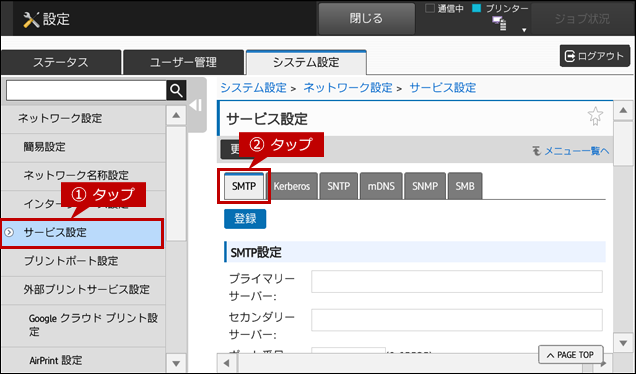The height and width of the screenshot is (374, 636).
Task: Expand the サービス設定 sidebar item
Action: (x=82, y=233)
